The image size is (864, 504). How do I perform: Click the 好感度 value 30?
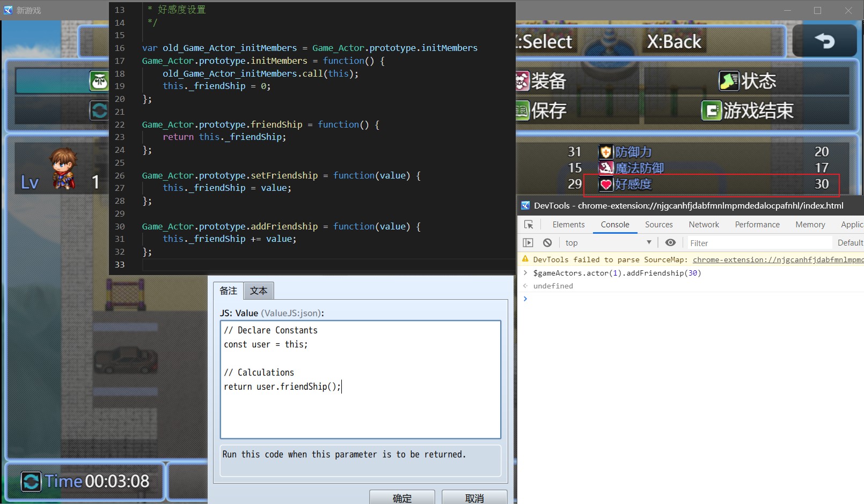(822, 184)
